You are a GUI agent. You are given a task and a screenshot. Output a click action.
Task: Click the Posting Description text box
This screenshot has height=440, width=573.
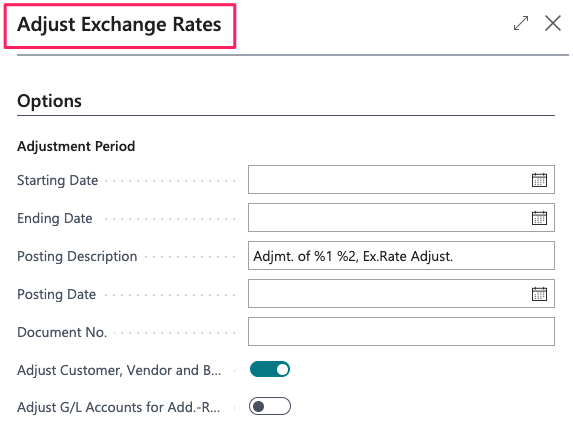[401, 256]
